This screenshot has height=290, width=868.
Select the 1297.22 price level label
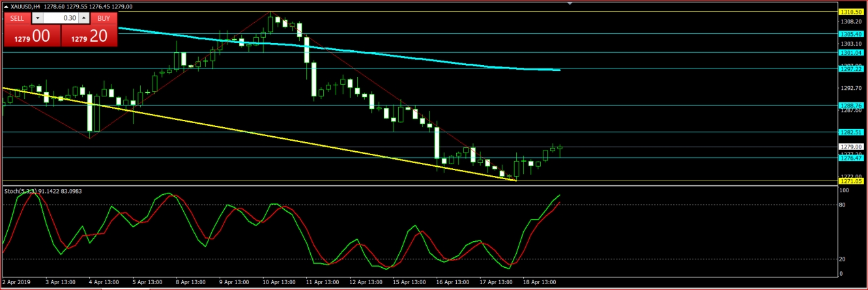point(850,68)
